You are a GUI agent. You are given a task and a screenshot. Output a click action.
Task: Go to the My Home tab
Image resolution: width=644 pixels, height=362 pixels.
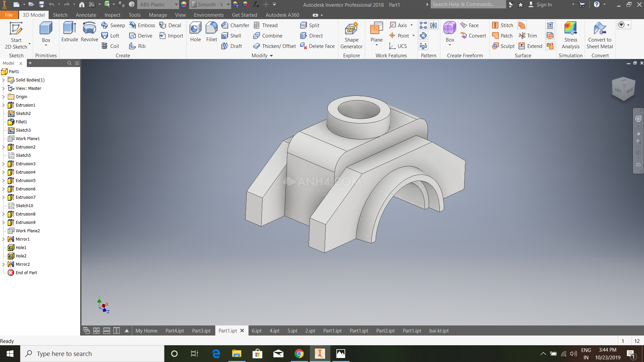(x=147, y=331)
